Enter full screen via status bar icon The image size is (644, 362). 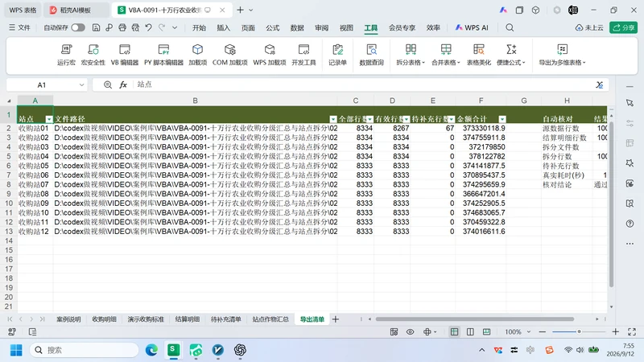(632, 331)
